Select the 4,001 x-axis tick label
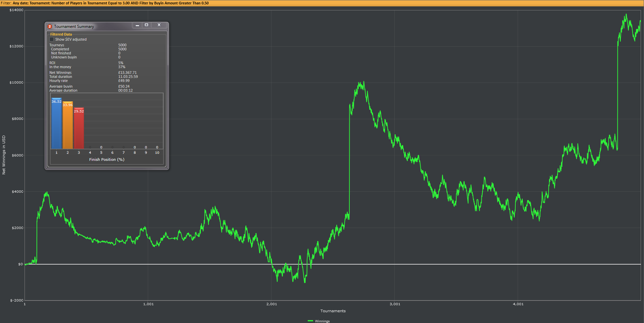 click(518, 304)
